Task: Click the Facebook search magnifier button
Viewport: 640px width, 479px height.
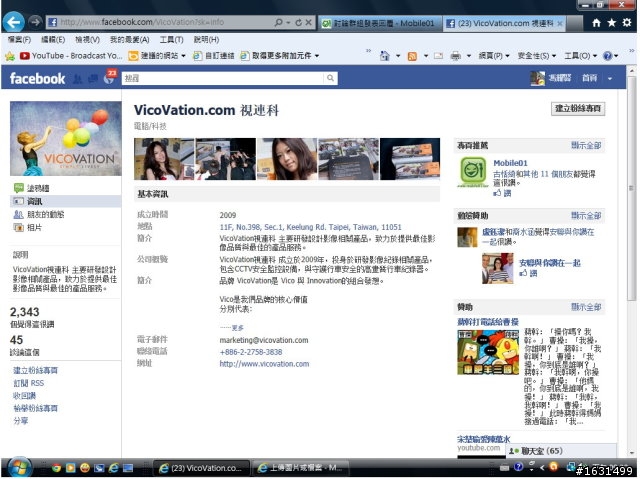Action: (331, 78)
